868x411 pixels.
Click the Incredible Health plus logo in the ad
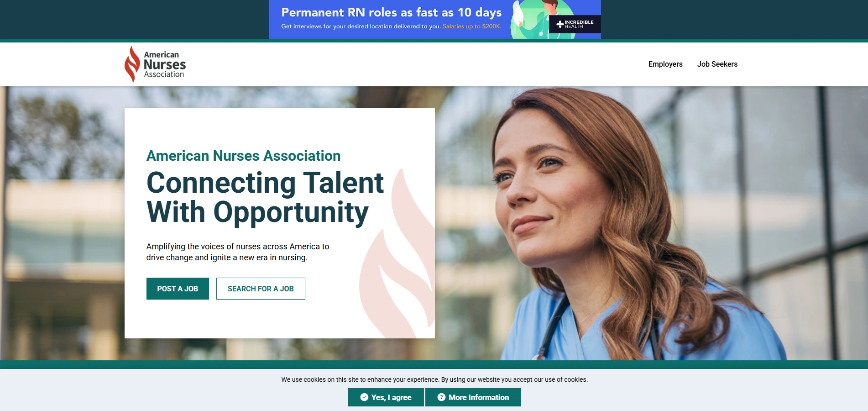[560, 24]
